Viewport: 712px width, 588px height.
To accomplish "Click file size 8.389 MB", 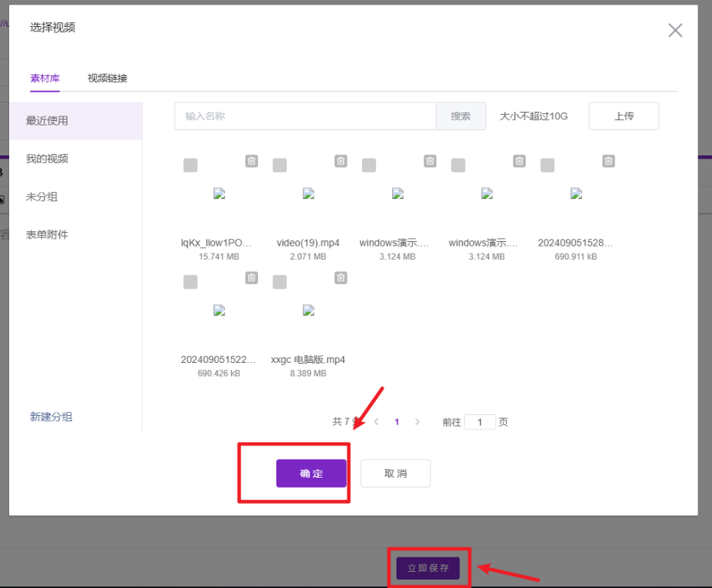I will pos(309,373).
